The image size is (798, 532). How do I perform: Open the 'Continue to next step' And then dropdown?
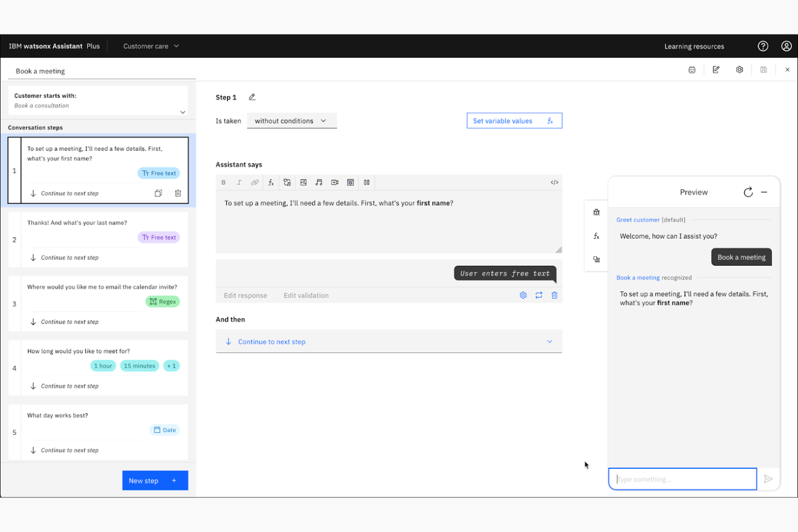[389, 342]
